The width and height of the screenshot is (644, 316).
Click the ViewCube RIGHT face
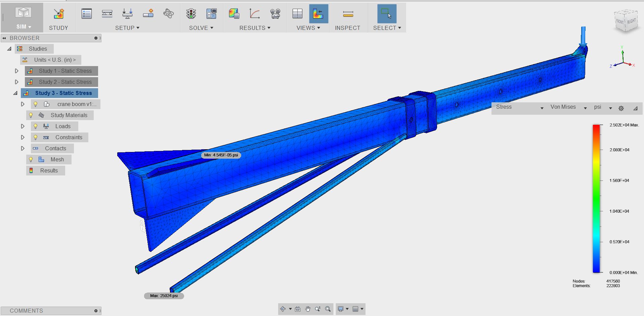pos(631,21)
